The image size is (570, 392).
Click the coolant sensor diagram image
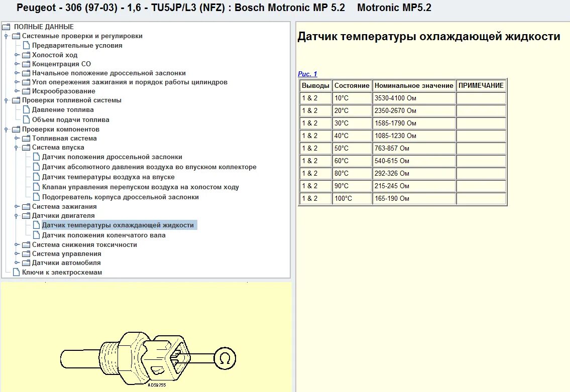(148, 359)
